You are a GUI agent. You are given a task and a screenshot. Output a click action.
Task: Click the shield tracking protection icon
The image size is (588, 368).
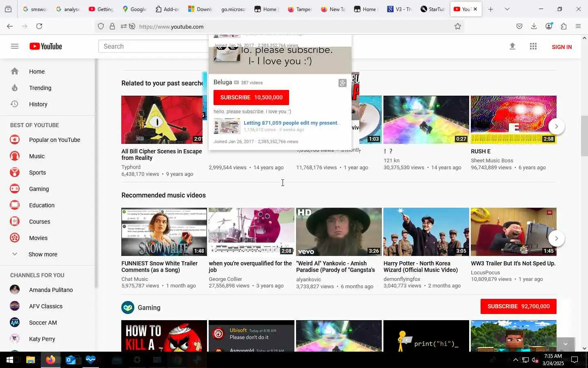pyautogui.click(x=101, y=27)
